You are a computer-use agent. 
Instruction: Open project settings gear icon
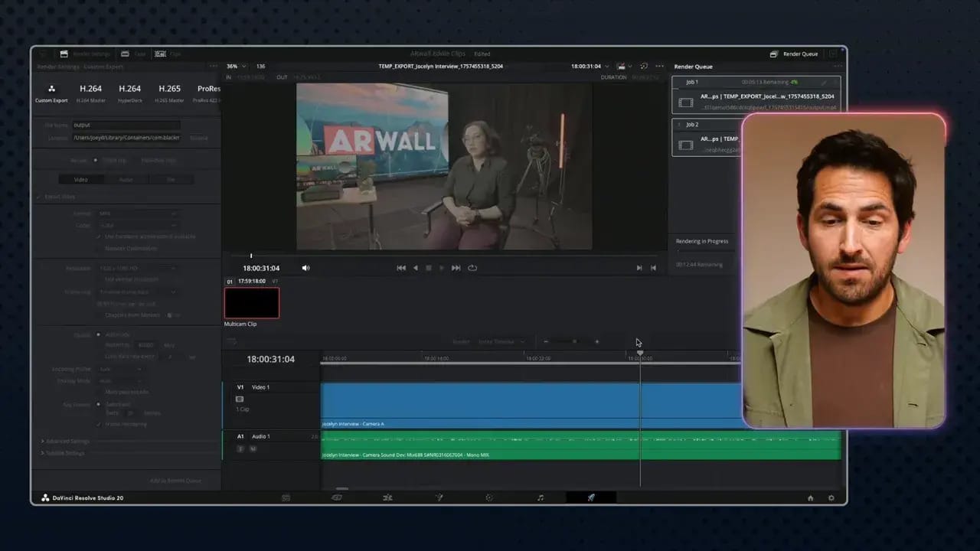pyautogui.click(x=831, y=497)
